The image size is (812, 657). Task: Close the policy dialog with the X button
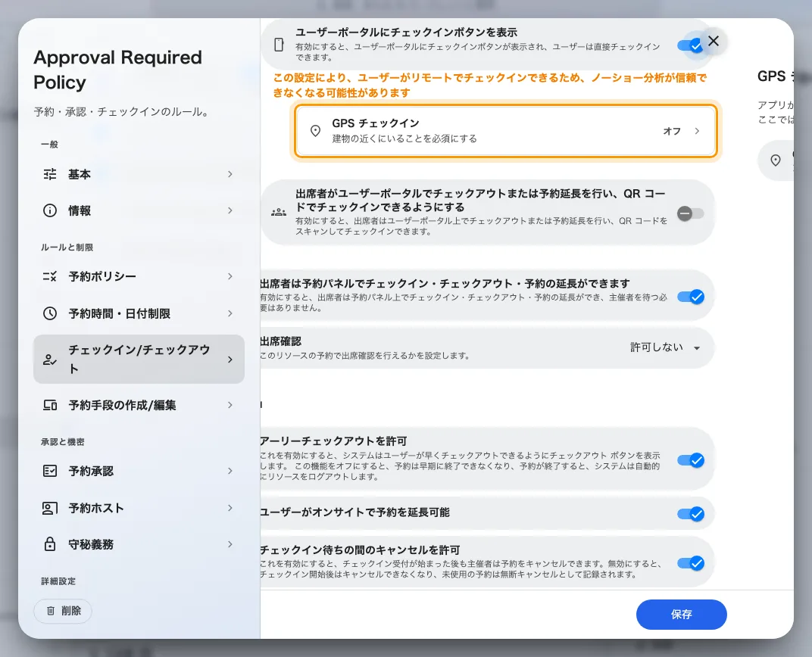click(x=713, y=41)
